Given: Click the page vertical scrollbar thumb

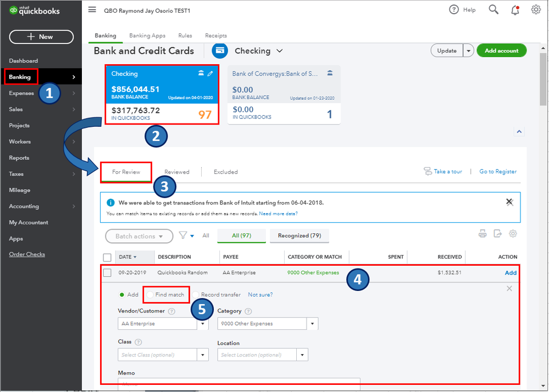Looking at the screenshot, I should click(543, 79).
